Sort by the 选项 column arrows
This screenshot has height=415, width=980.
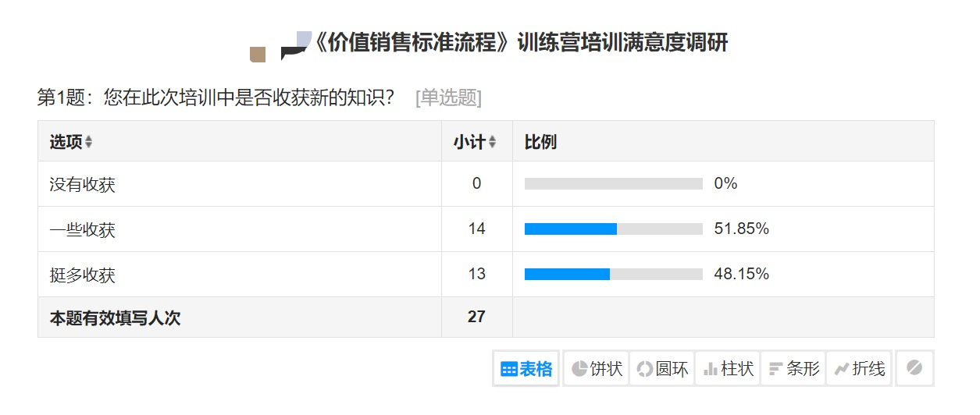click(x=89, y=142)
